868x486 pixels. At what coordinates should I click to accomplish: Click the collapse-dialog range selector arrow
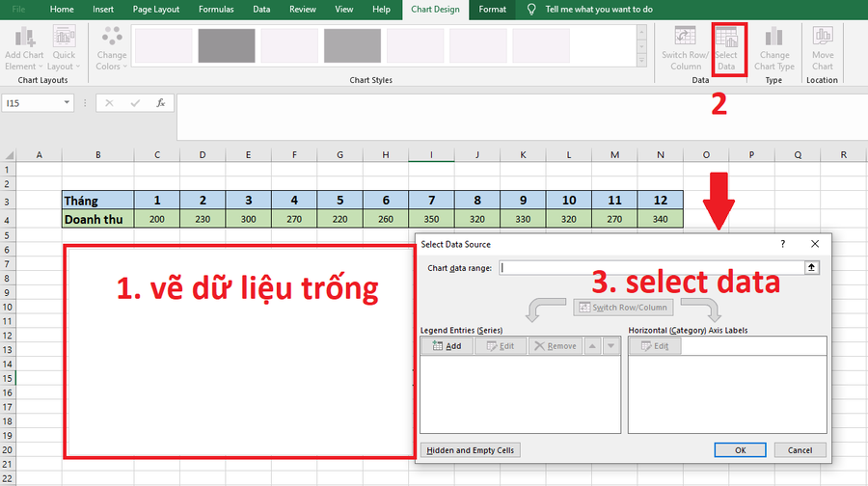pyautogui.click(x=811, y=268)
